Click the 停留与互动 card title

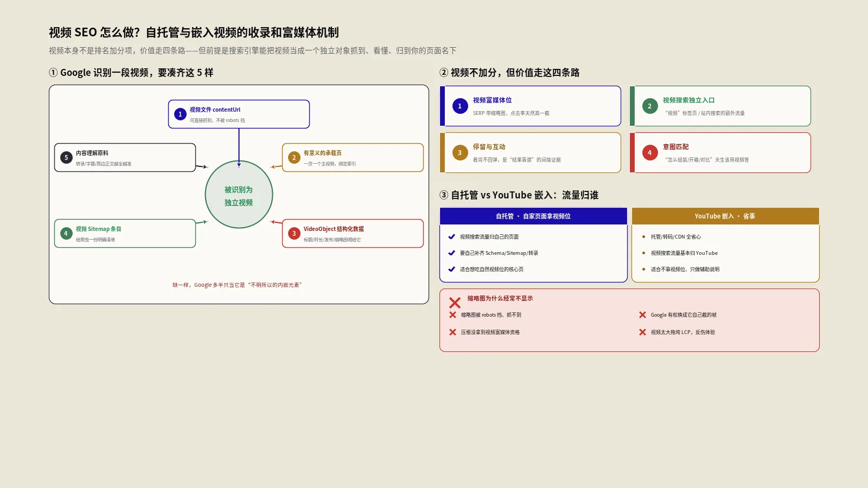click(489, 147)
